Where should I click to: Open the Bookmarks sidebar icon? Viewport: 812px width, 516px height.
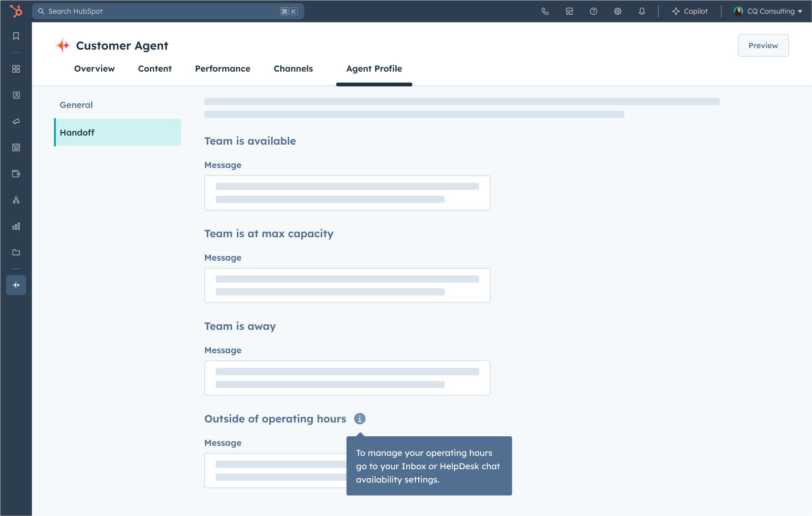16,36
